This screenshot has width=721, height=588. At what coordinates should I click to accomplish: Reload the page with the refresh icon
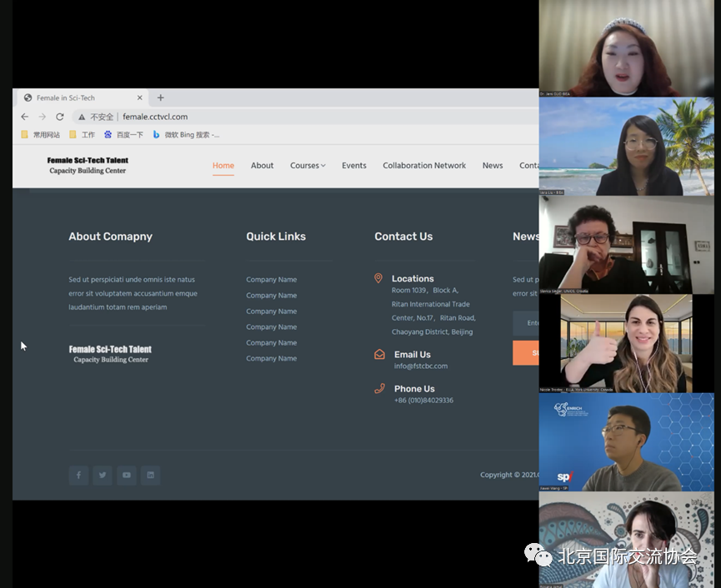(x=60, y=117)
